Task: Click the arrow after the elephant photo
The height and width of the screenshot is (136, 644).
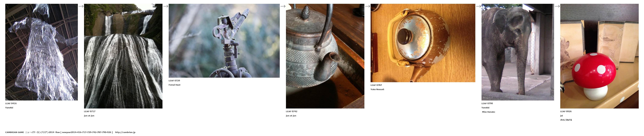Action: (x=557, y=6)
